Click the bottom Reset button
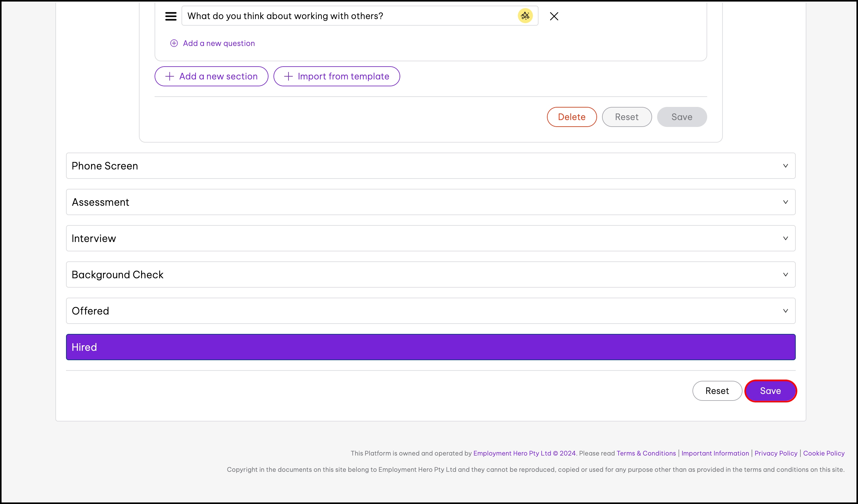This screenshot has width=858, height=504. (717, 391)
